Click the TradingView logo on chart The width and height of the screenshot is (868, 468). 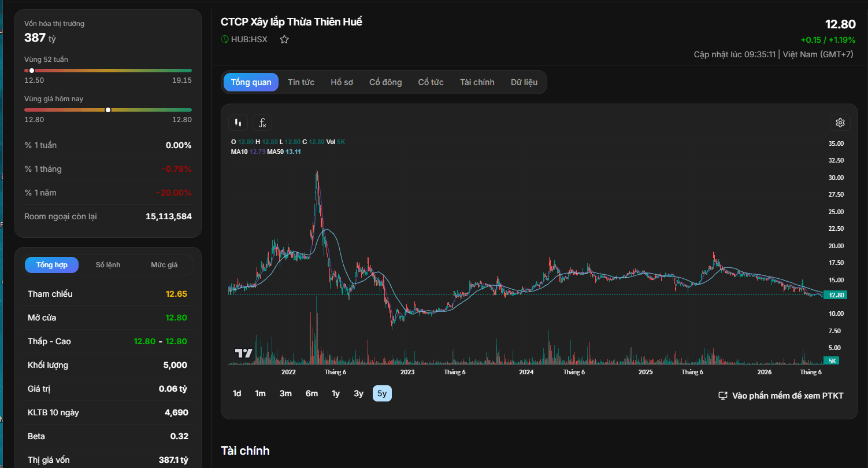[243, 353]
